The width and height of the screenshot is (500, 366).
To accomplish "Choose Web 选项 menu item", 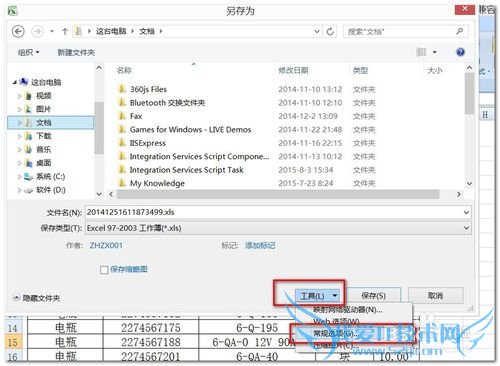I will coord(336,322).
